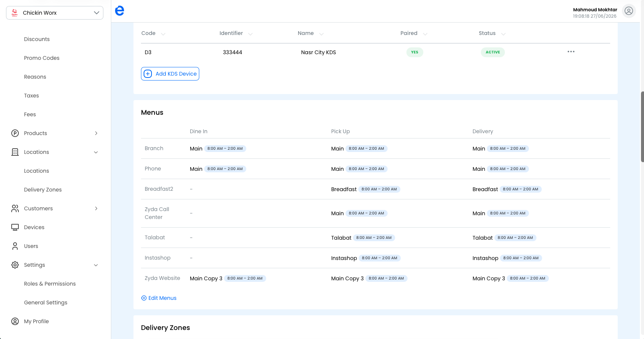Image resolution: width=644 pixels, height=339 pixels.
Task: Expand the Products section chevron
Action: (96, 133)
